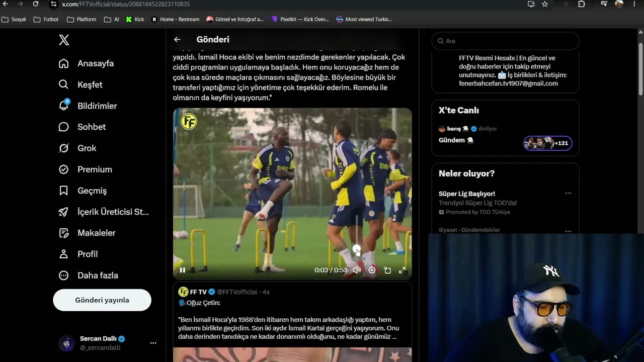The width and height of the screenshot is (644, 362).
Task: Open the Home - Restream bookmark
Action: pos(175,19)
